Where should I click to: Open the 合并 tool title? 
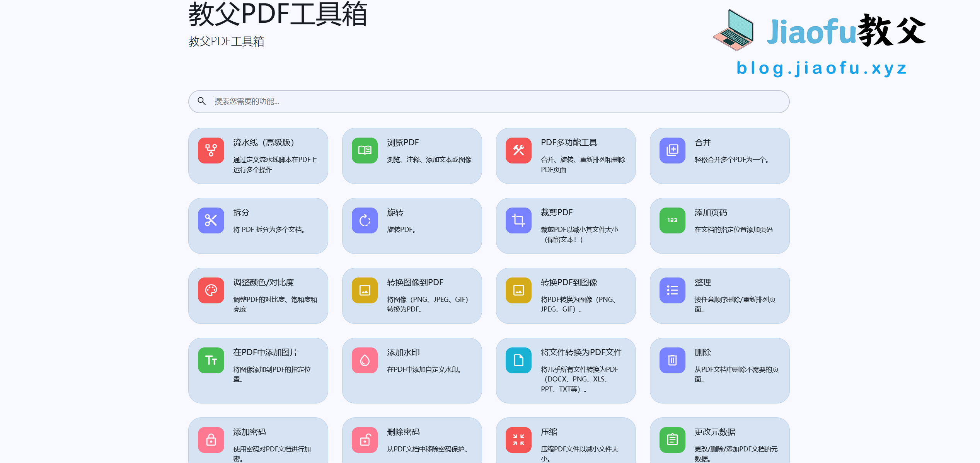(703, 143)
